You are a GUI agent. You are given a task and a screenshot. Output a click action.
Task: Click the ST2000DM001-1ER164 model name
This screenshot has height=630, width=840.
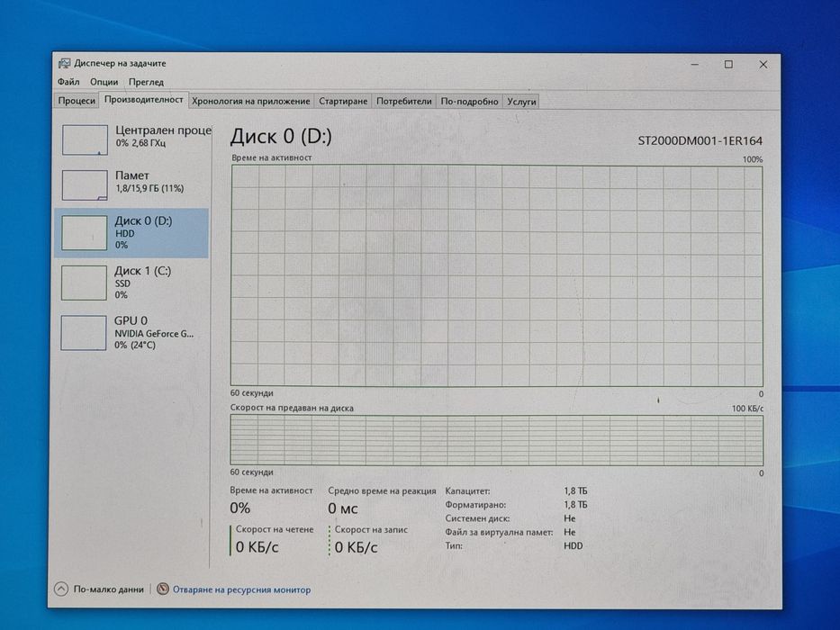pos(700,141)
